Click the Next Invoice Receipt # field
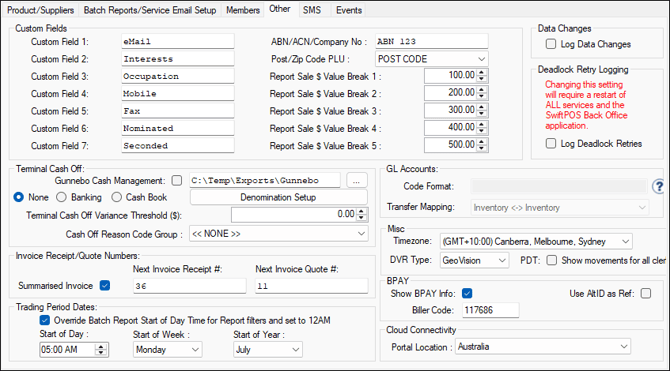Screen dimensions: 670x371 click(190, 286)
